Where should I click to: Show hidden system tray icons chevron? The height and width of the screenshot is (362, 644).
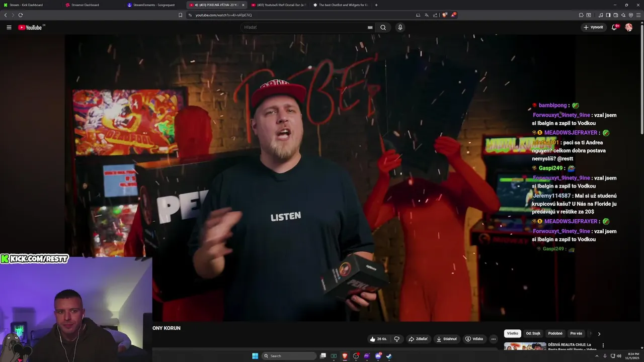tap(597, 356)
